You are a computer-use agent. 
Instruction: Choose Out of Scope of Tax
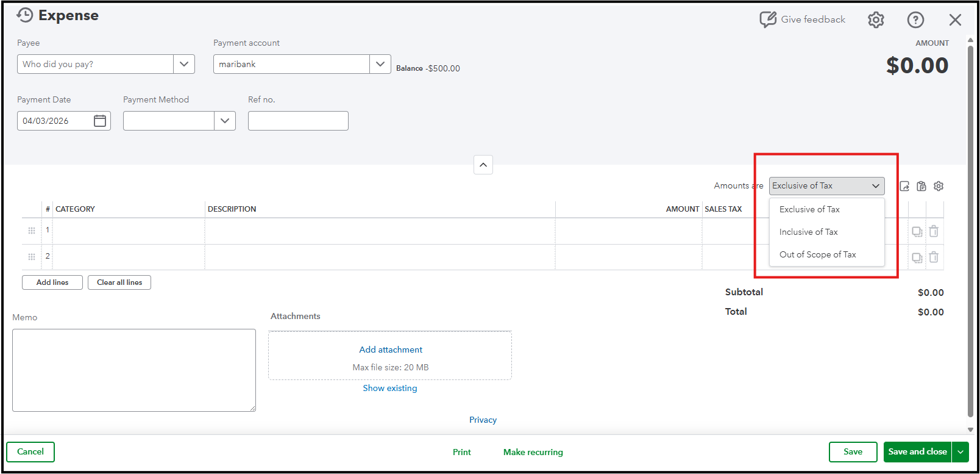click(x=817, y=254)
